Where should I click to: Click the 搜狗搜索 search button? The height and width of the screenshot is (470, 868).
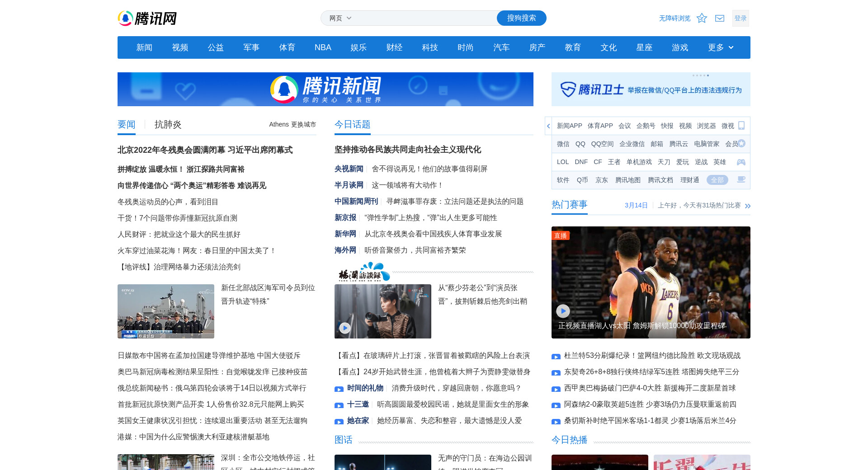tap(521, 18)
